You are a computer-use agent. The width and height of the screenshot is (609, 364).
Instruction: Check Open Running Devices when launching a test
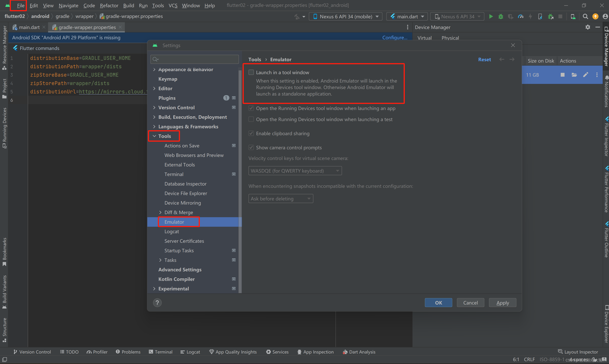(251, 119)
